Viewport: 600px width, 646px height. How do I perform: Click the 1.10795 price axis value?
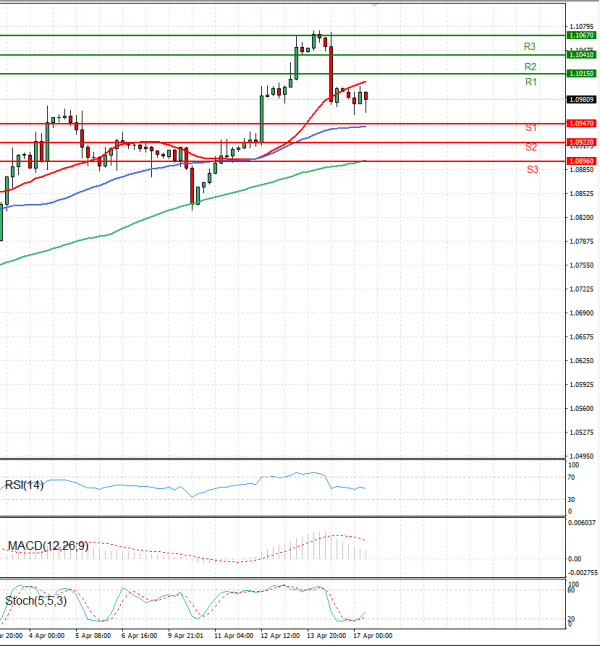[581, 27]
